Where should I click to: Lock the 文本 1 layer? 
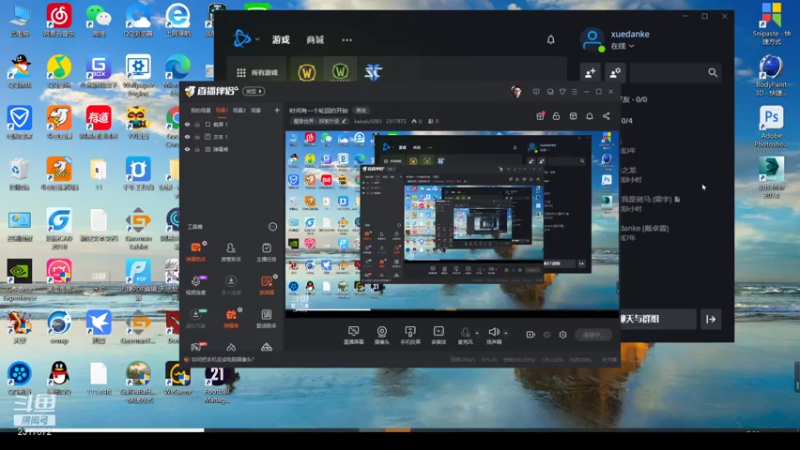point(197,137)
